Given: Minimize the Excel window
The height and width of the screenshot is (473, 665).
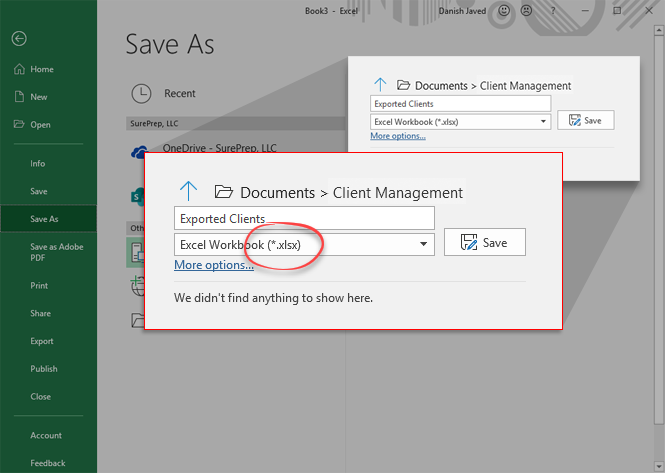Looking at the screenshot, I should [585, 11].
